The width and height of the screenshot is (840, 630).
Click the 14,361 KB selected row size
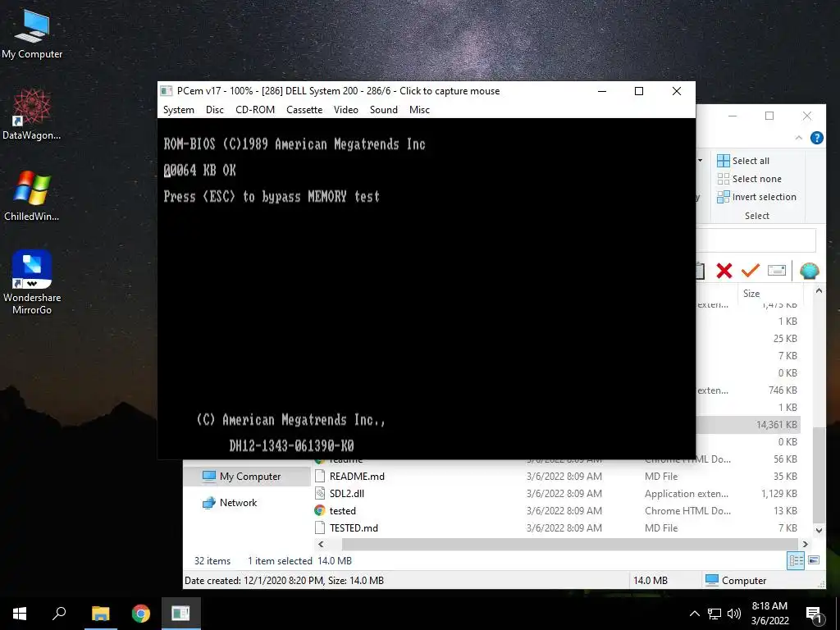[776, 425]
